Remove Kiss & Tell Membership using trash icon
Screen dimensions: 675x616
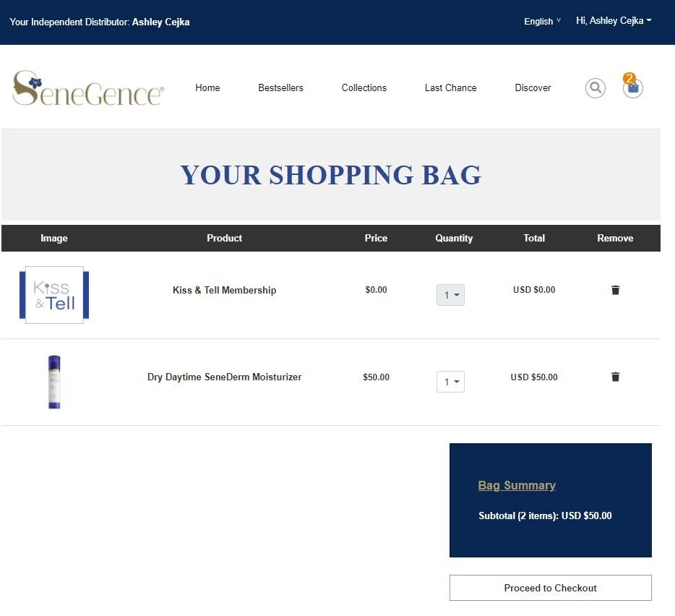coord(615,289)
